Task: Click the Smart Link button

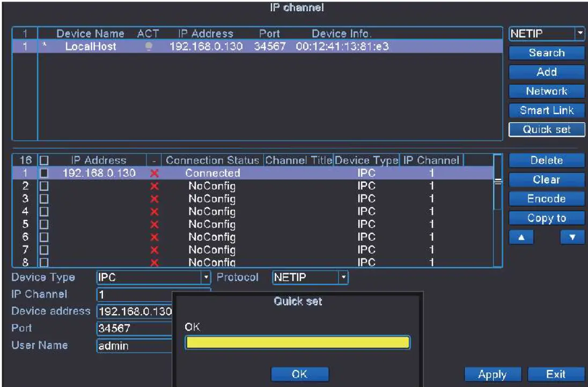Action: coord(547,110)
